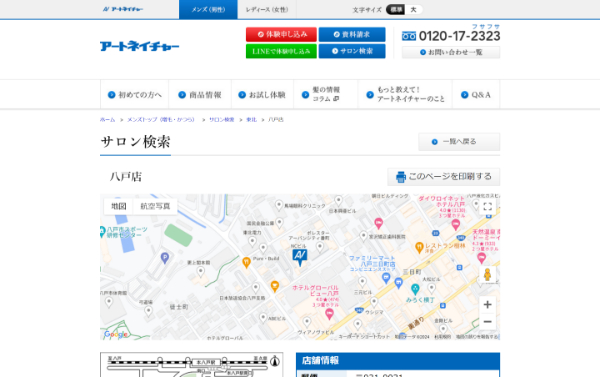Click ホテルグローバルビュー八戸 hotel marker
The height and width of the screenshot is (377, 600).
click(x=329, y=314)
